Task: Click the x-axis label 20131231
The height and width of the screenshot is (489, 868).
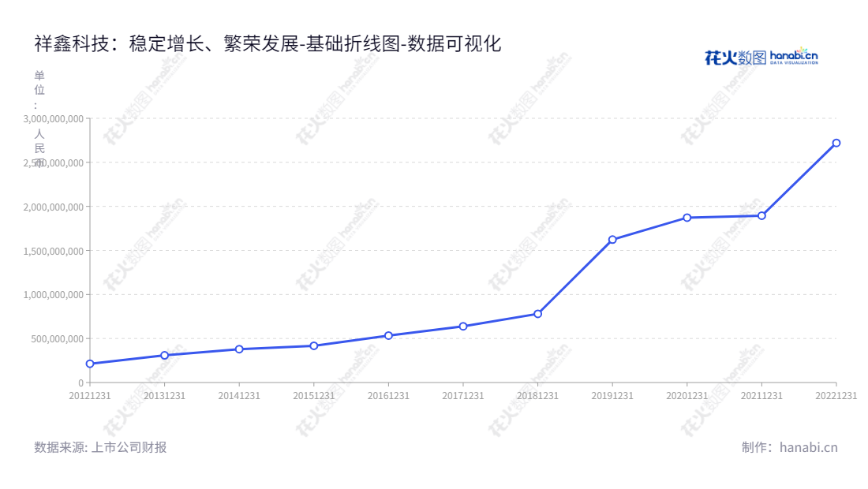Action: tap(164, 395)
